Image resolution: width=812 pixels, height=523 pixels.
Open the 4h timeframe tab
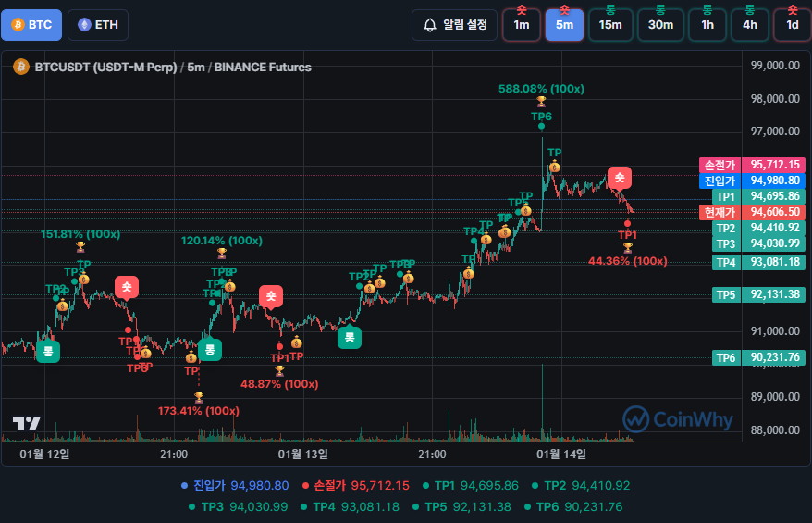tap(749, 24)
